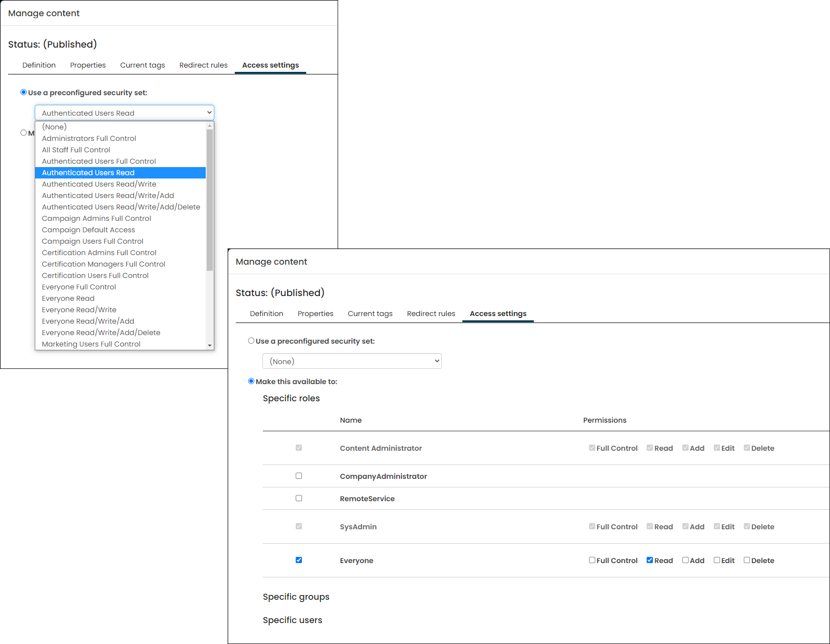The height and width of the screenshot is (644, 830).
Task: Click the dropdown list scrollbar down arrow
Action: click(x=210, y=346)
